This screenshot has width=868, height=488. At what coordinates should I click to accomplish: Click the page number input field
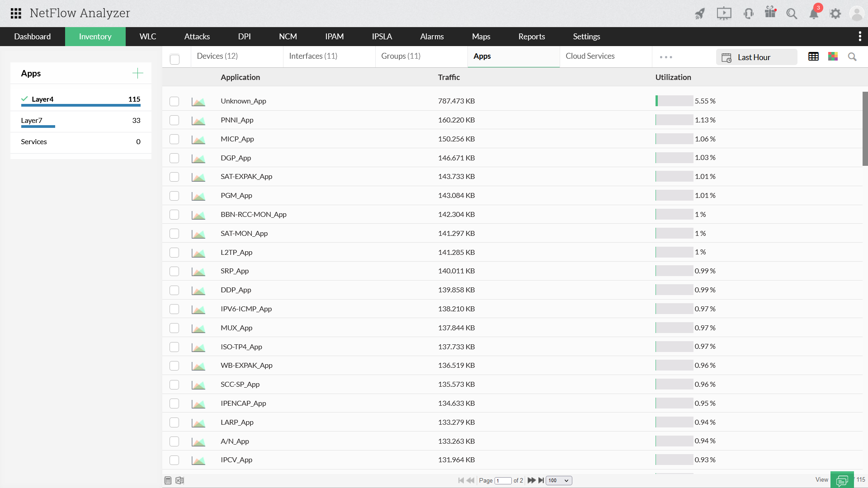pos(503,480)
